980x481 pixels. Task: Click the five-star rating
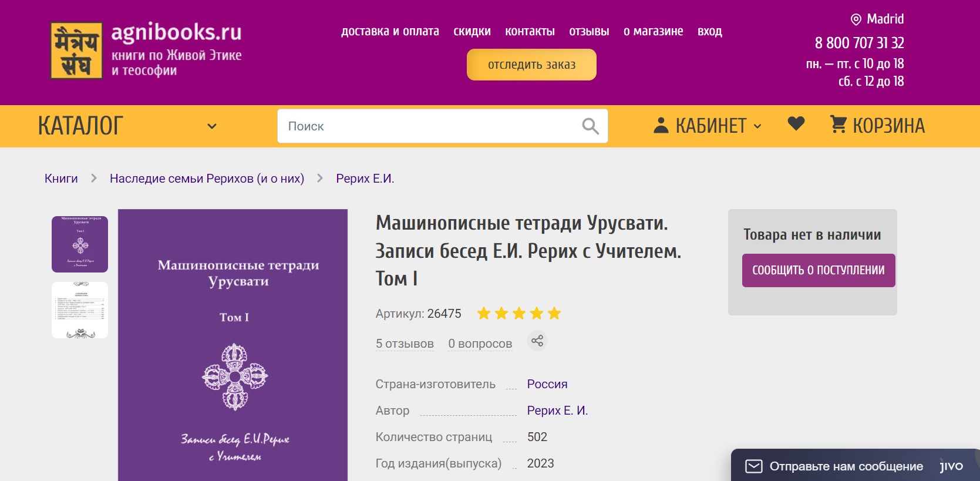(x=518, y=314)
